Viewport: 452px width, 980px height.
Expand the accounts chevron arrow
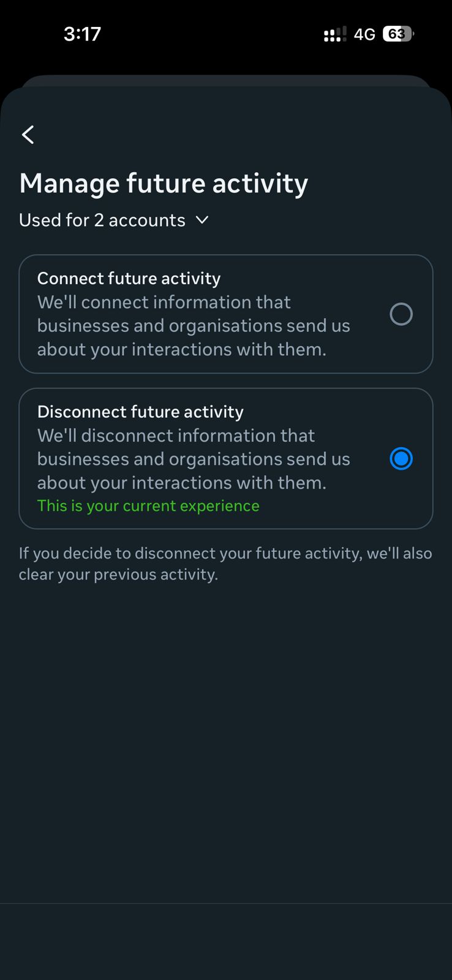(202, 220)
